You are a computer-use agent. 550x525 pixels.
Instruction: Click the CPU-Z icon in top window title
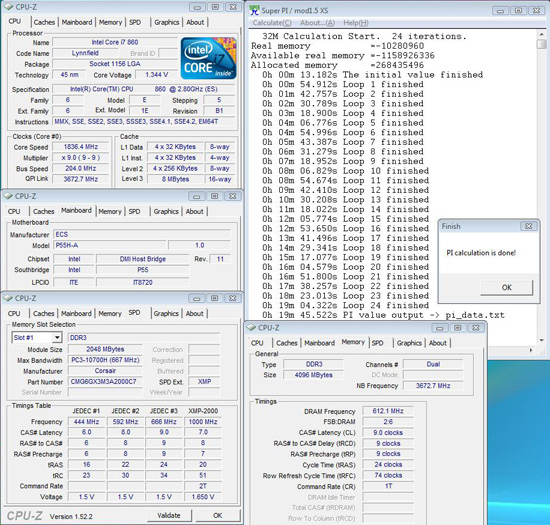click(x=8, y=7)
